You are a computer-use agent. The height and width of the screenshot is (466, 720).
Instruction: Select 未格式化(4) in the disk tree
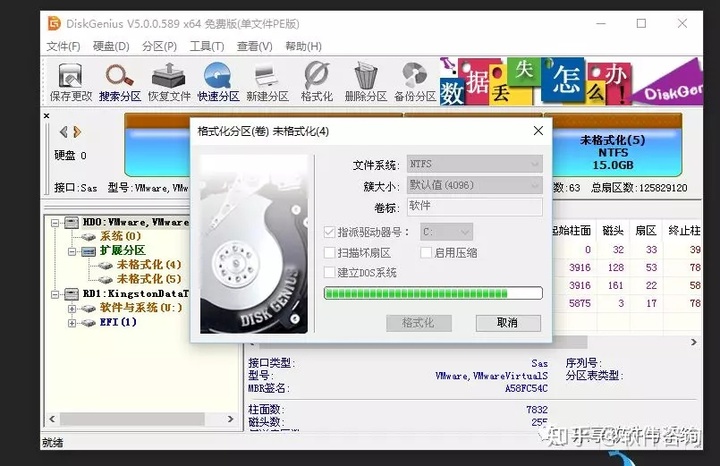tap(149, 265)
